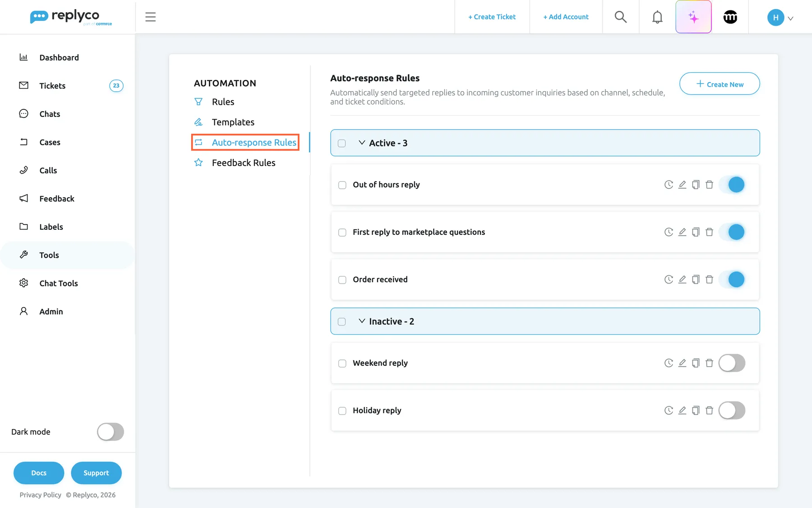Edit the Out of hours reply rule
This screenshot has height=508, width=812.
pos(682,185)
